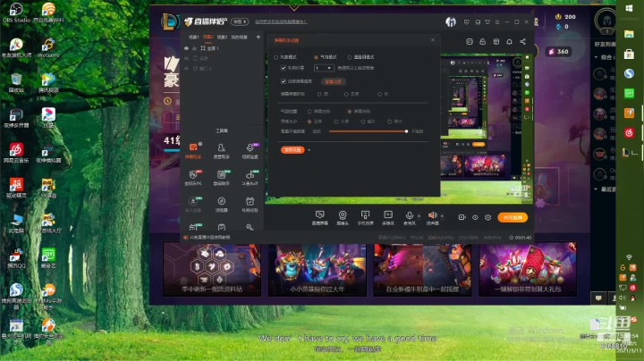Screen dimensions: 644x361
Task: Open tutorial link in status bar
Action: coord(209,237)
